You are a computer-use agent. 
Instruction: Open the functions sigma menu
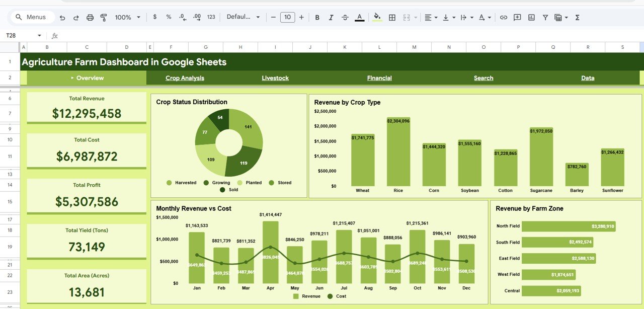[577, 17]
